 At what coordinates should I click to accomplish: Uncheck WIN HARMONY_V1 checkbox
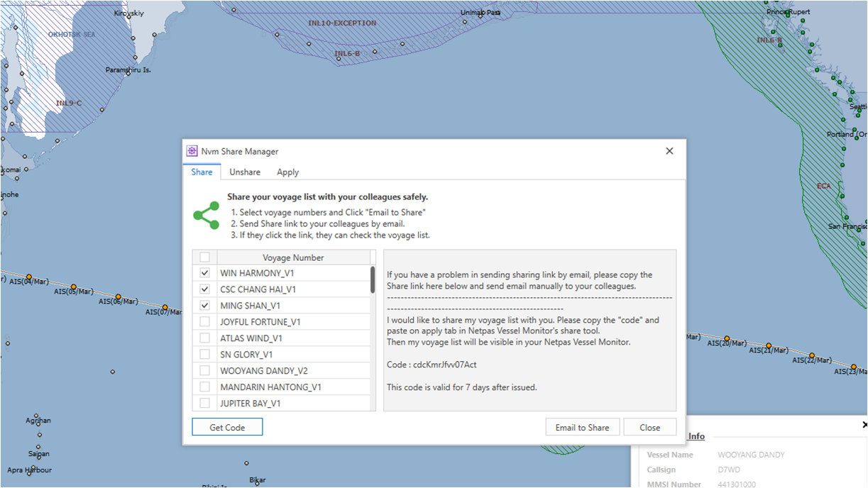pyautogui.click(x=204, y=273)
